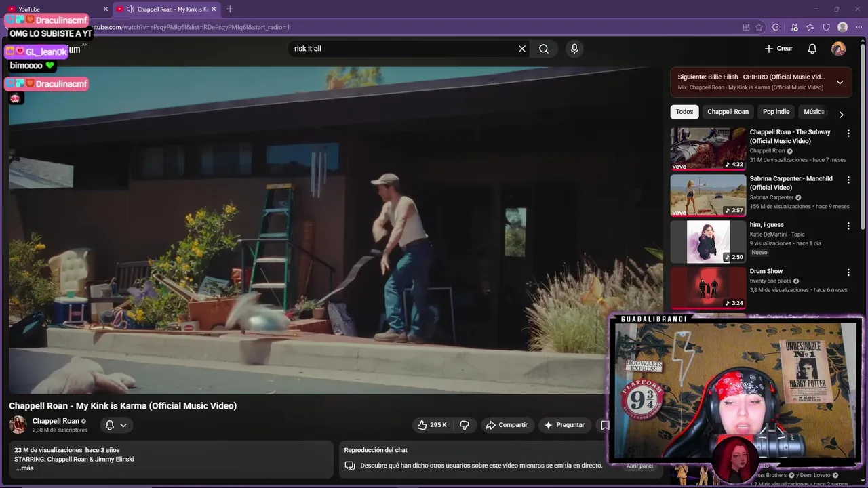Close the YouTube browser tab

(x=106, y=9)
